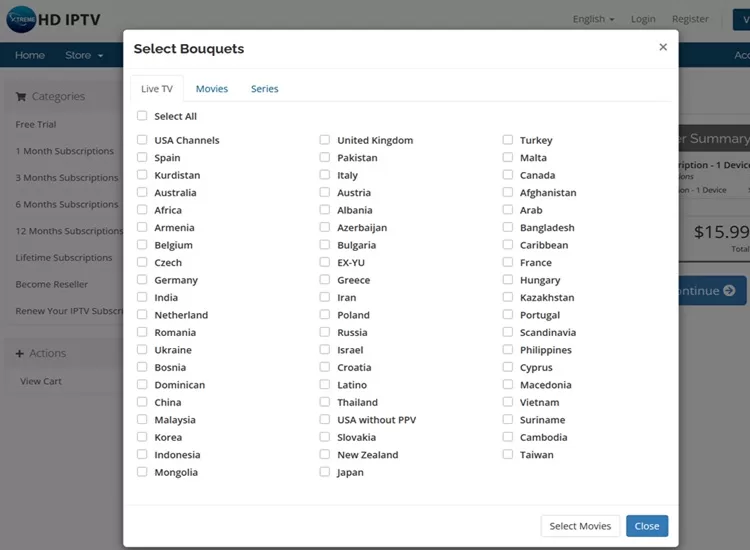
Task: Click the shopping cart Categories icon
Action: tap(21, 97)
